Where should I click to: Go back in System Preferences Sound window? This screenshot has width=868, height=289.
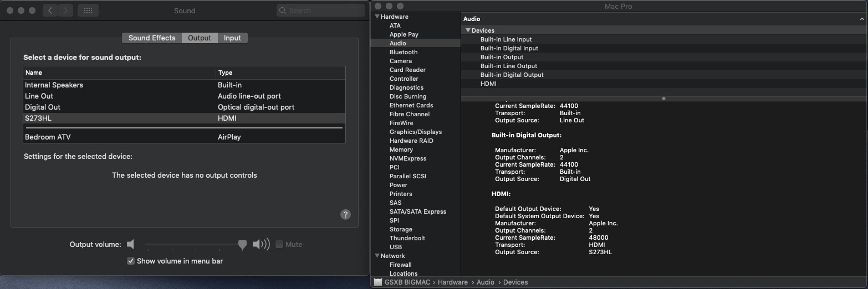click(50, 11)
